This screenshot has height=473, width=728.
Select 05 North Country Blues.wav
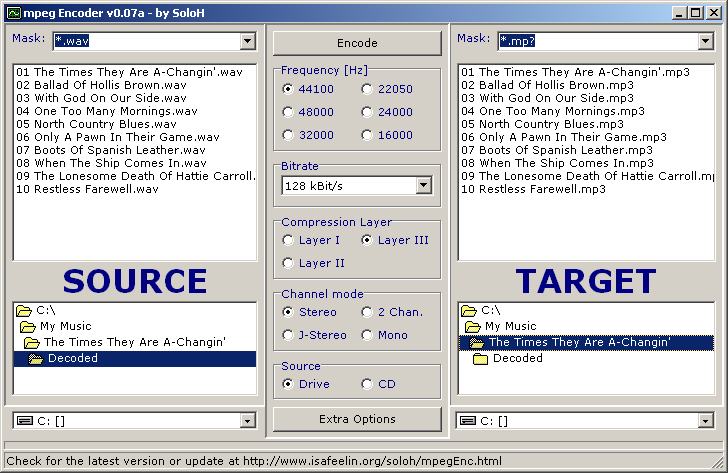pyautogui.click(x=97, y=124)
